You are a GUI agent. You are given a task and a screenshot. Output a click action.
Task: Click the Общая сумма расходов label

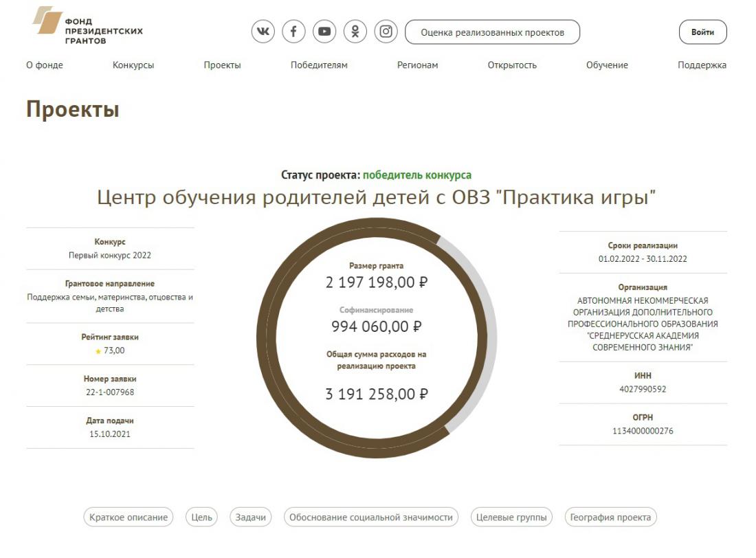point(377,360)
